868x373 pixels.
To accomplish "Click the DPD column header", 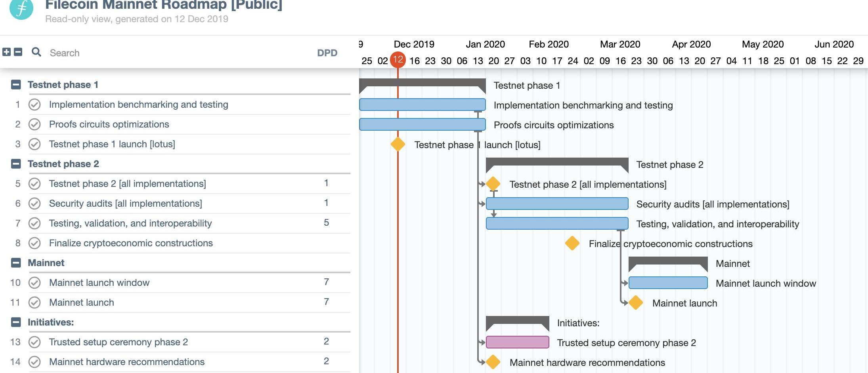I will [x=327, y=53].
